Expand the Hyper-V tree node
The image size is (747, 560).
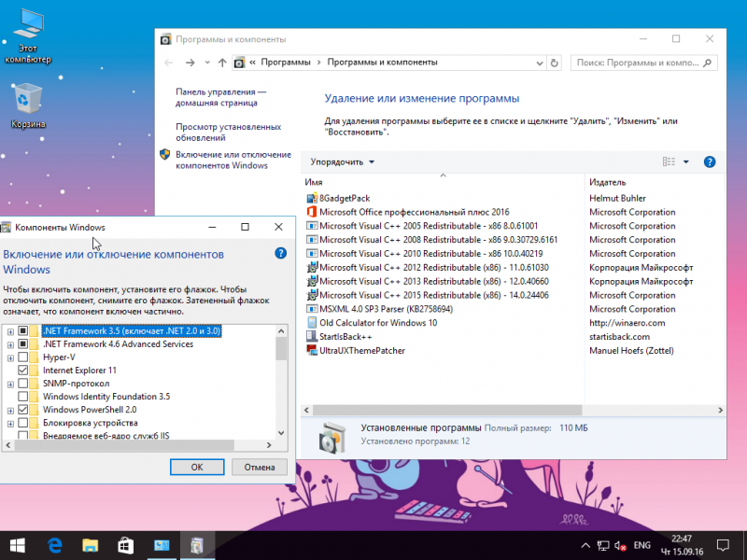(10, 358)
